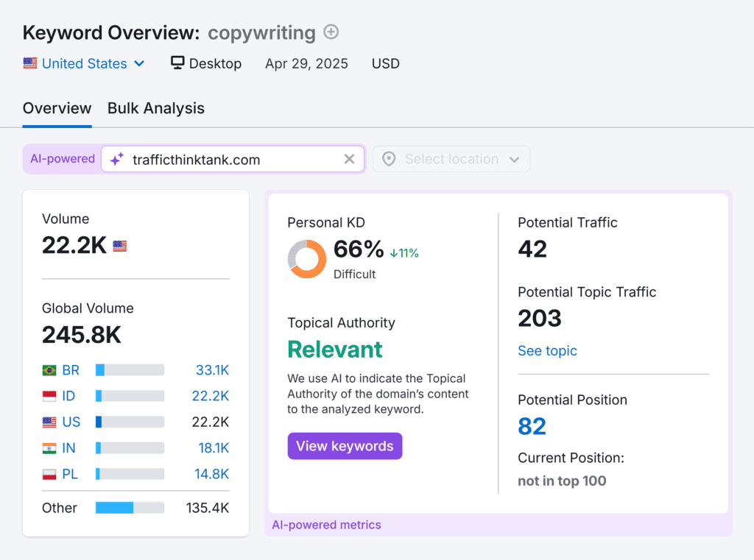This screenshot has width=754, height=560.
Task: Click the Potential Position value 82
Action: pos(532,426)
